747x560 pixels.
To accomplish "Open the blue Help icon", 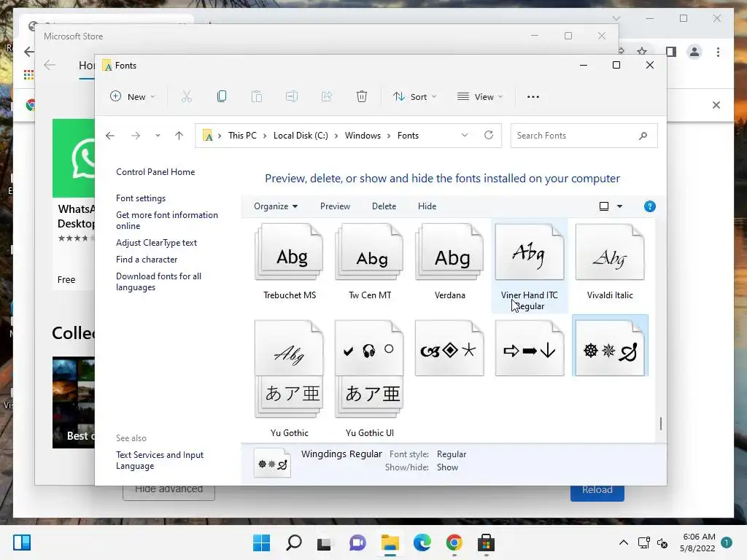I will click(650, 206).
